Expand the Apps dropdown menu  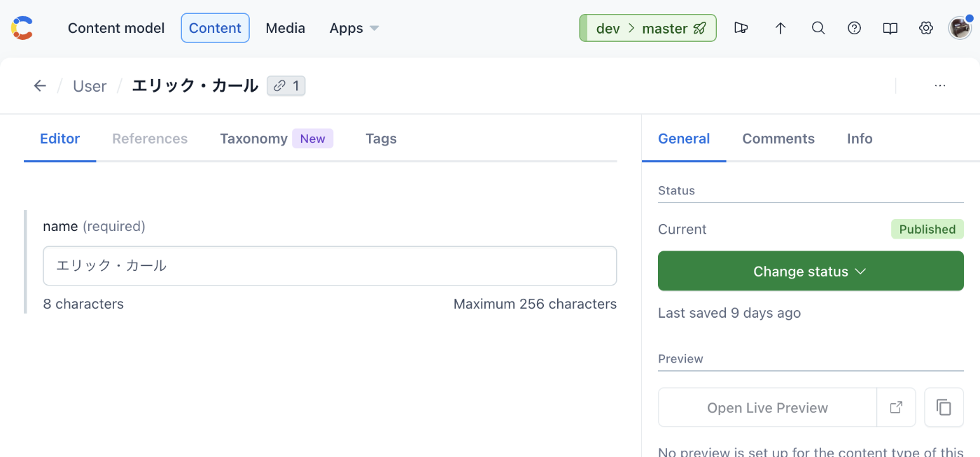[354, 28]
